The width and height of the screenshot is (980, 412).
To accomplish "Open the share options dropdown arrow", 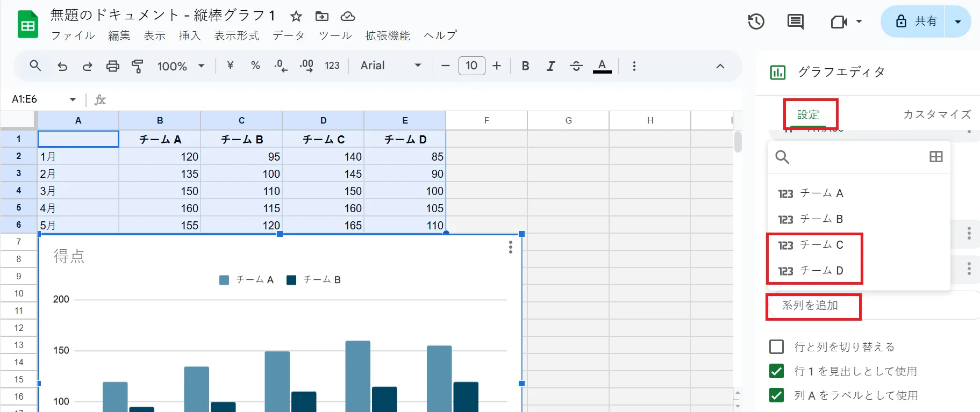I will (957, 21).
